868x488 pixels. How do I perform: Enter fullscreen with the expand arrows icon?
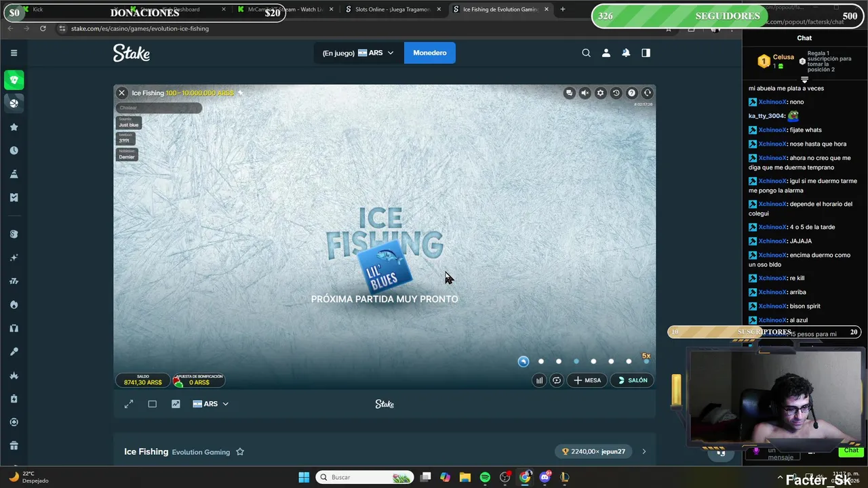[129, 404]
